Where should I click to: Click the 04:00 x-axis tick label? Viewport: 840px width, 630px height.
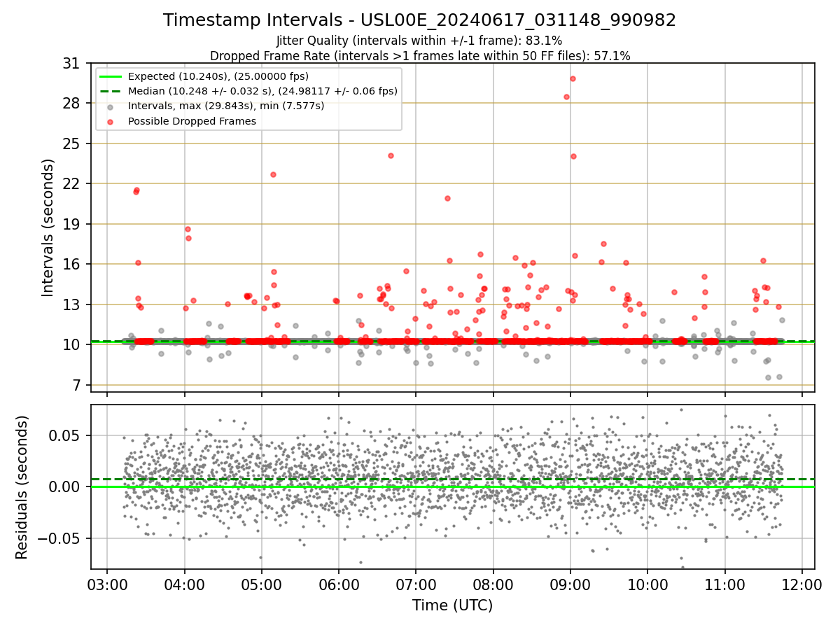click(x=184, y=584)
